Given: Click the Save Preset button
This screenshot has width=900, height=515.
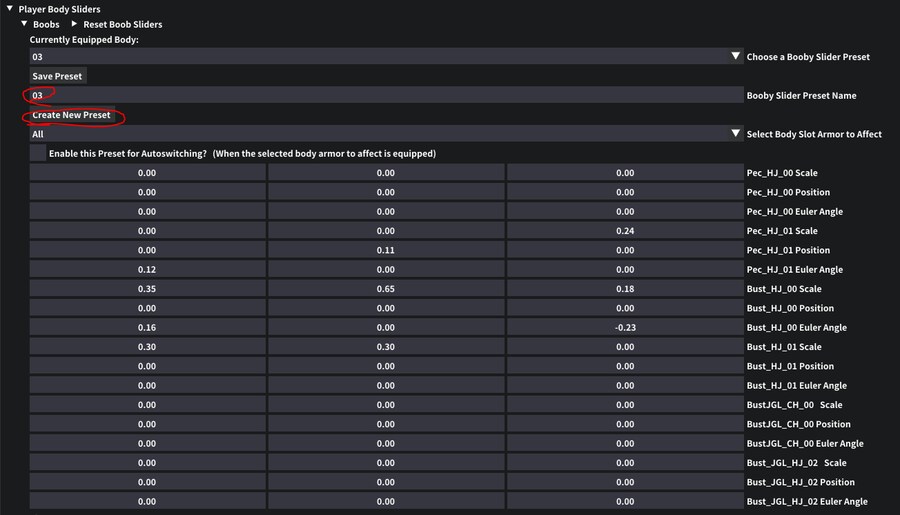Looking at the screenshot, I should point(58,76).
